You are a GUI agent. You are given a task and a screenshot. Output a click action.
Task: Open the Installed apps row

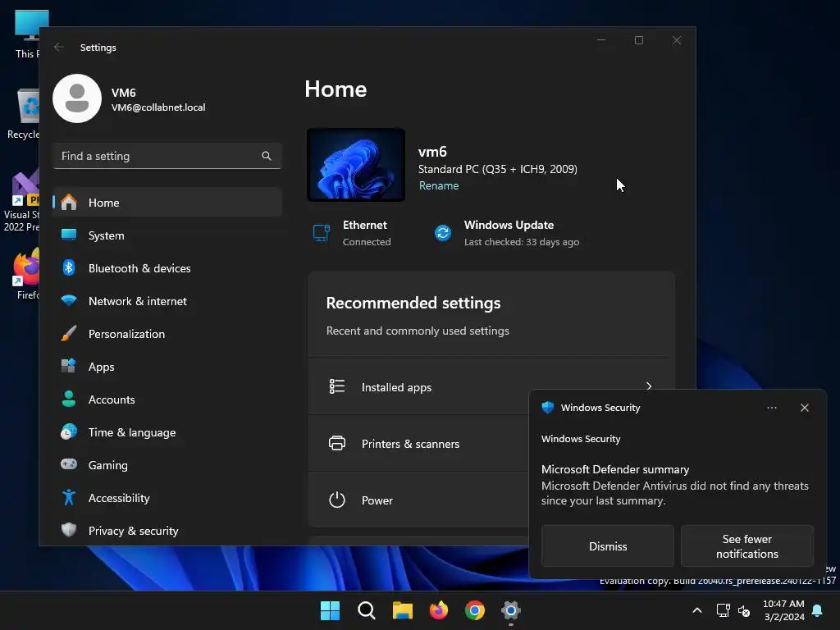click(x=491, y=387)
